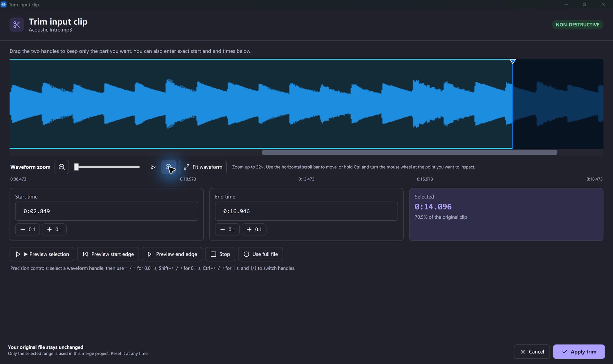Increase end time by 0.1
This screenshot has height=364, width=613.
(x=254, y=229)
